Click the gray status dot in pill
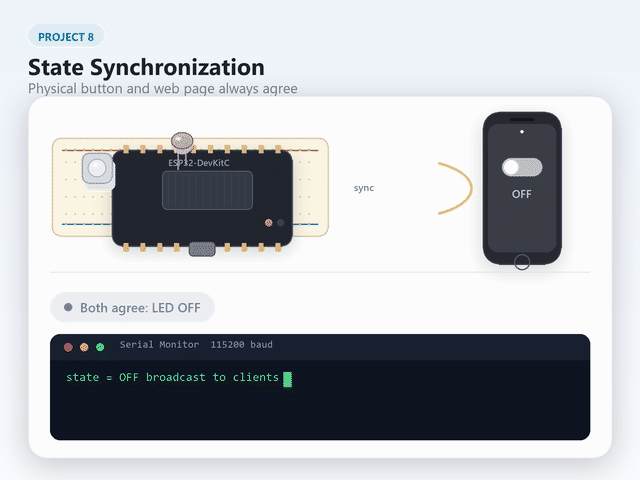The width and height of the screenshot is (640, 480). coord(68,307)
